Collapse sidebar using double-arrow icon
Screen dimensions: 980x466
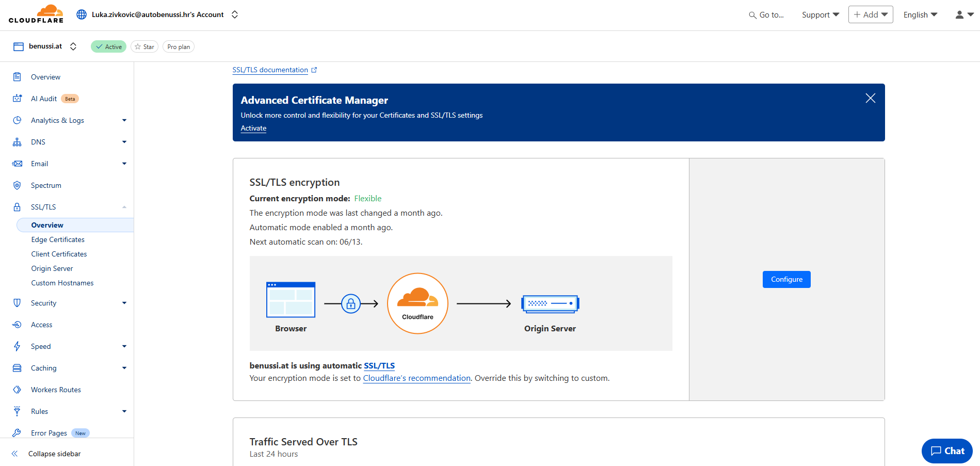point(15,454)
